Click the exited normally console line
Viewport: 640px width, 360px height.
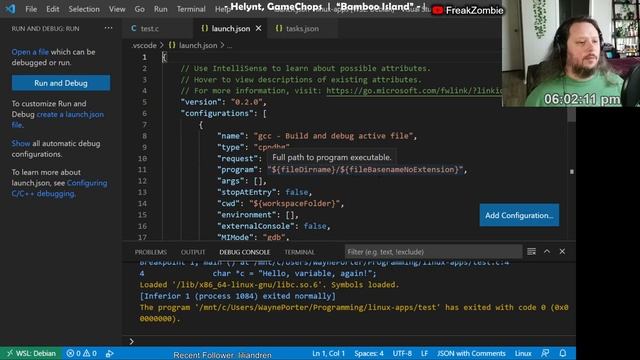[x=238, y=296]
